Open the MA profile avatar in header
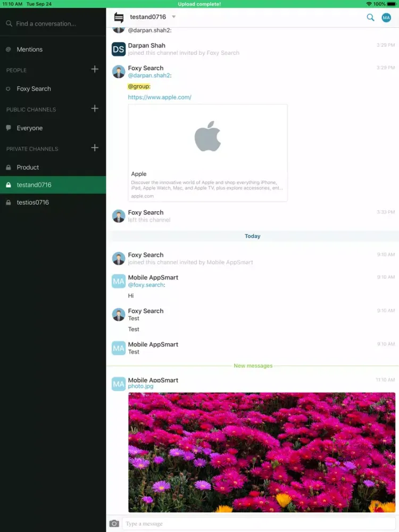Screen dimensions: 399x532 pyautogui.click(x=386, y=18)
